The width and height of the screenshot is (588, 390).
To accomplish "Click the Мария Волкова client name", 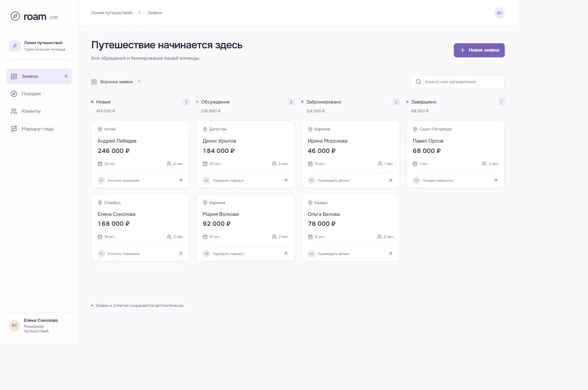I will 221,214.
